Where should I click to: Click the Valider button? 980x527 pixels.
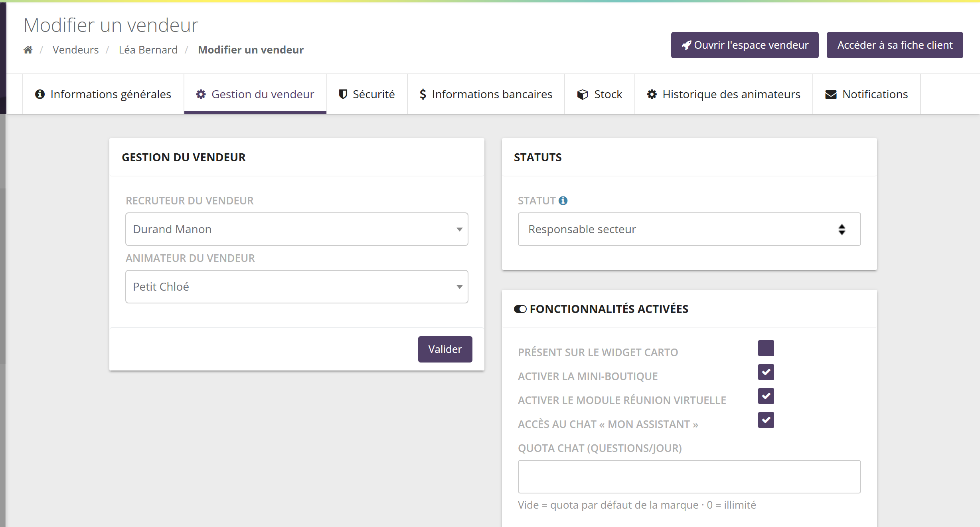tap(445, 349)
